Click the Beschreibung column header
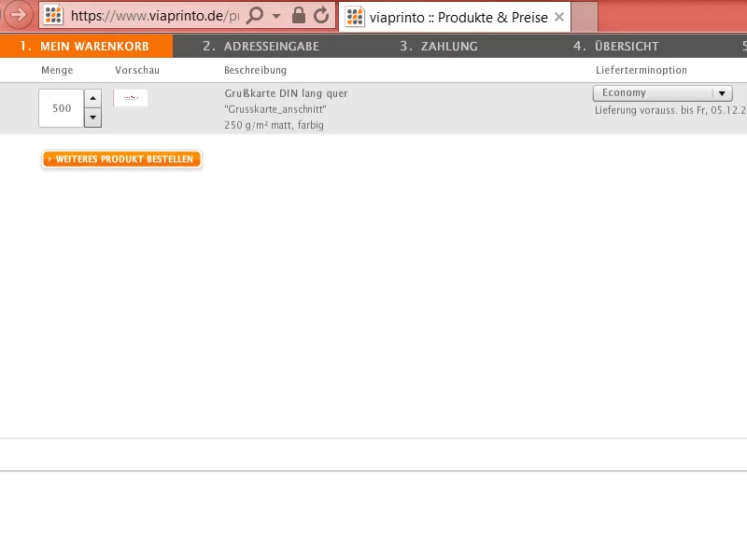747x560 pixels. [x=255, y=70]
